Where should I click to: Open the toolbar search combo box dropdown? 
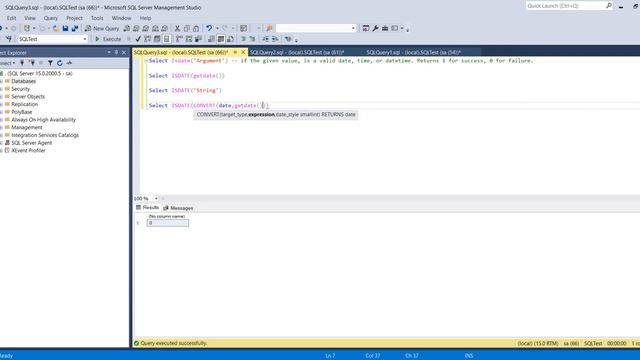point(353,28)
